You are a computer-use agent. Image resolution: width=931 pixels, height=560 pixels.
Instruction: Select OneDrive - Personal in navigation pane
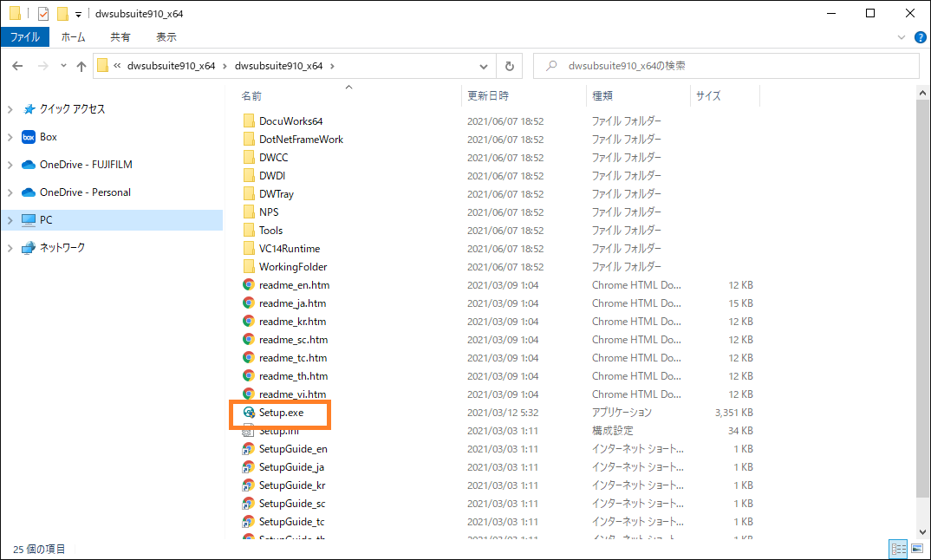(86, 192)
